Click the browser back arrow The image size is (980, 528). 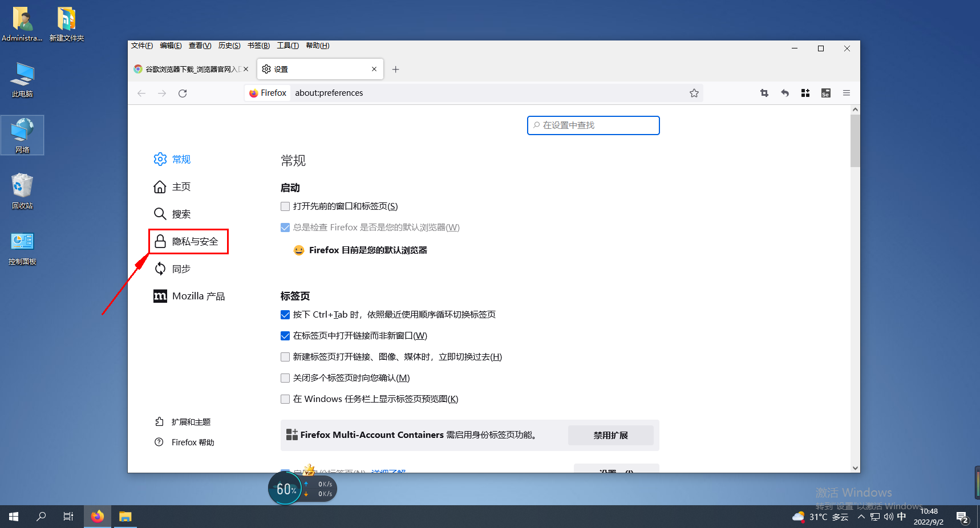(141, 93)
